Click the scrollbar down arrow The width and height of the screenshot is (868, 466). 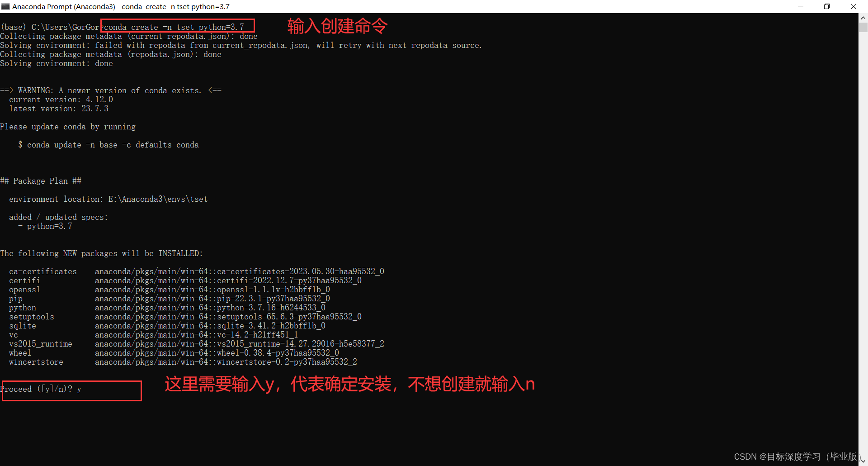pyautogui.click(x=863, y=461)
